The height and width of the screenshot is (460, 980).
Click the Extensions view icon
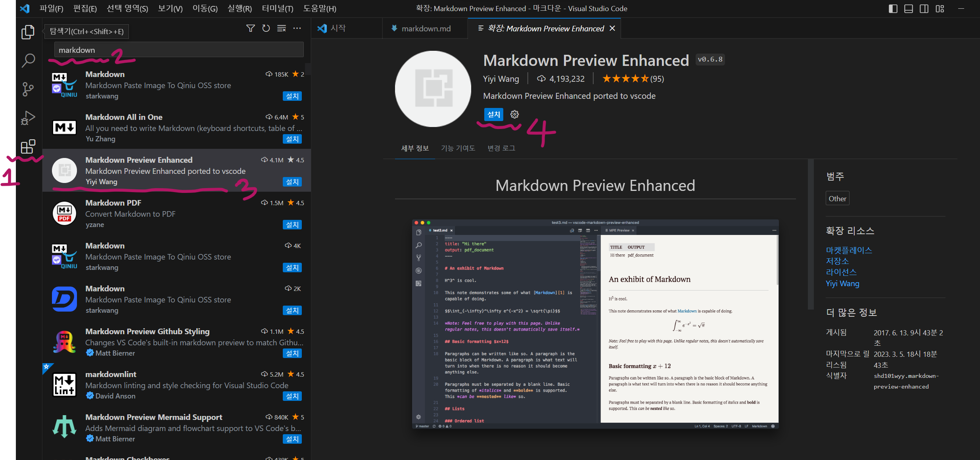pyautogui.click(x=28, y=146)
